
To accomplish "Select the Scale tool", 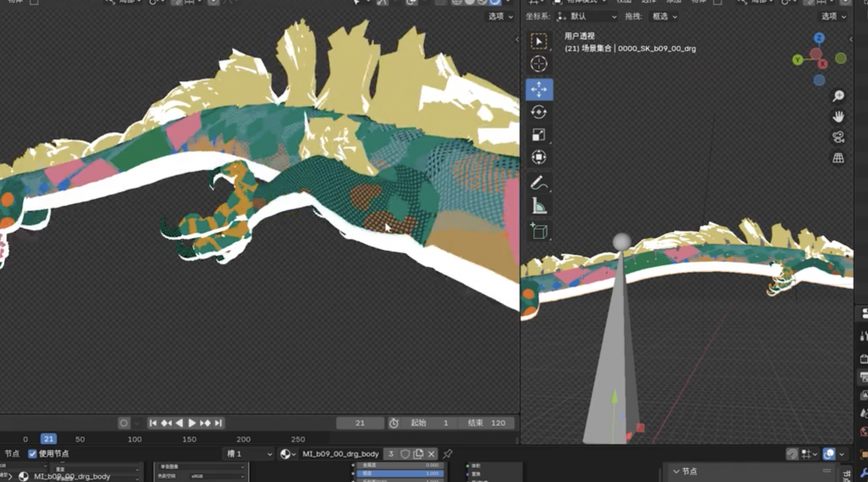I will tap(538, 135).
